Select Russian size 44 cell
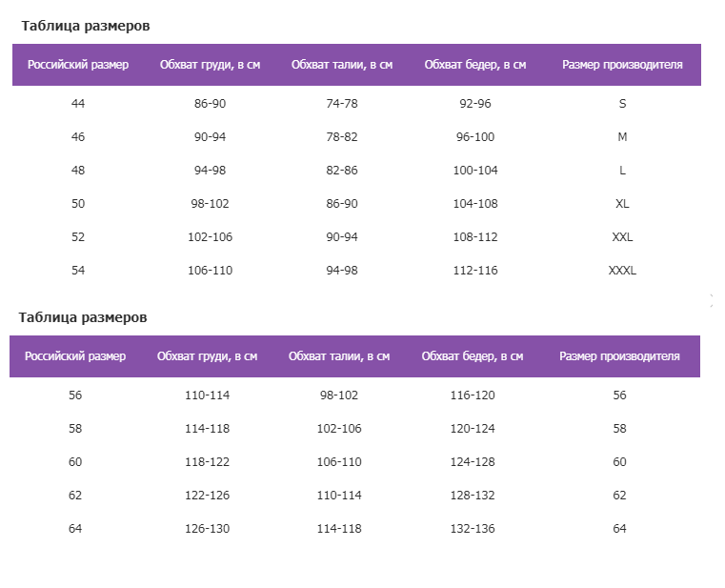The image size is (725, 588). point(78,103)
